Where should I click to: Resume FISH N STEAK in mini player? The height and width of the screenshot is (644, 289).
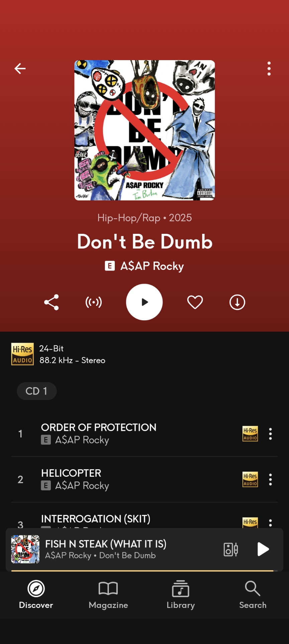(263, 549)
